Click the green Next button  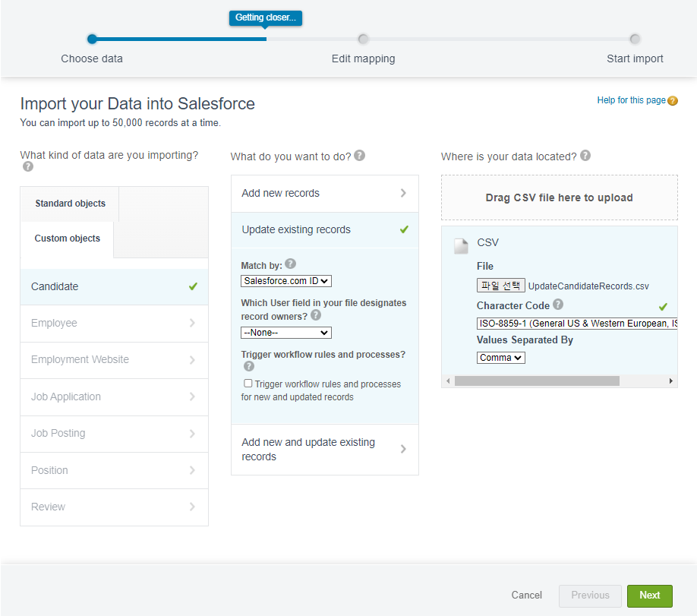point(649,595)
